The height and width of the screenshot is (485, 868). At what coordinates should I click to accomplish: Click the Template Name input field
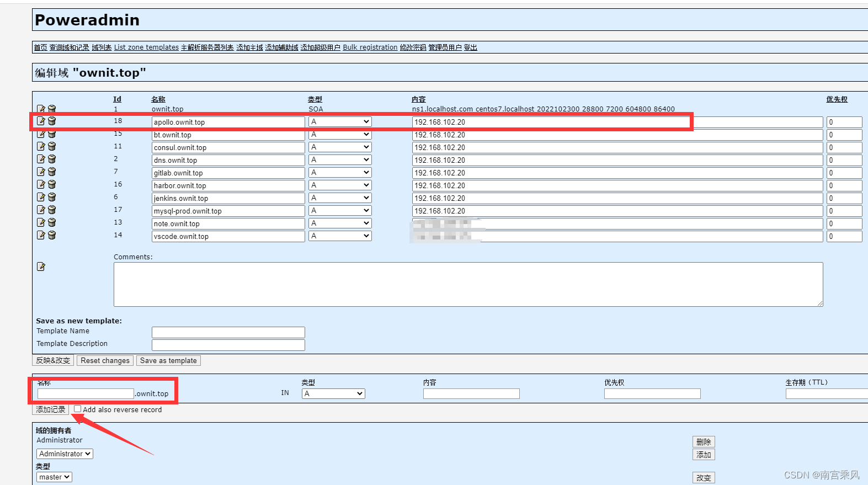(228, 332)
